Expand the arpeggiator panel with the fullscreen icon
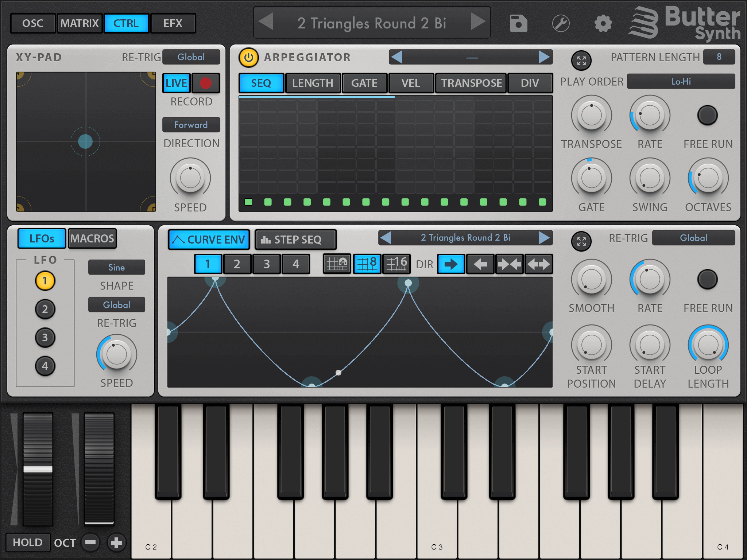Screen dimensions: 747x560 (581, 61)
